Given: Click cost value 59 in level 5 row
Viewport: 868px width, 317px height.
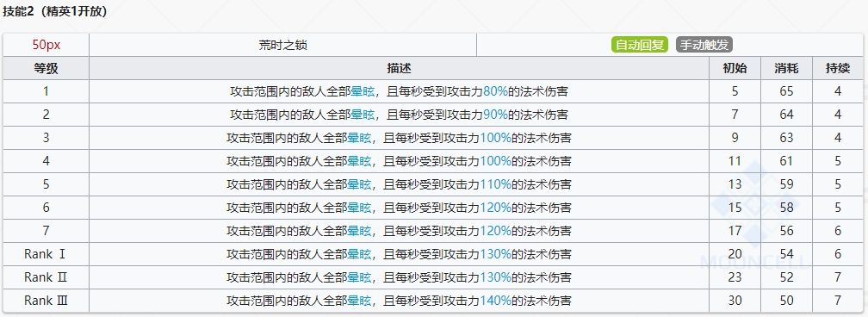Looking at the screenshot, I should coord(787,184).
